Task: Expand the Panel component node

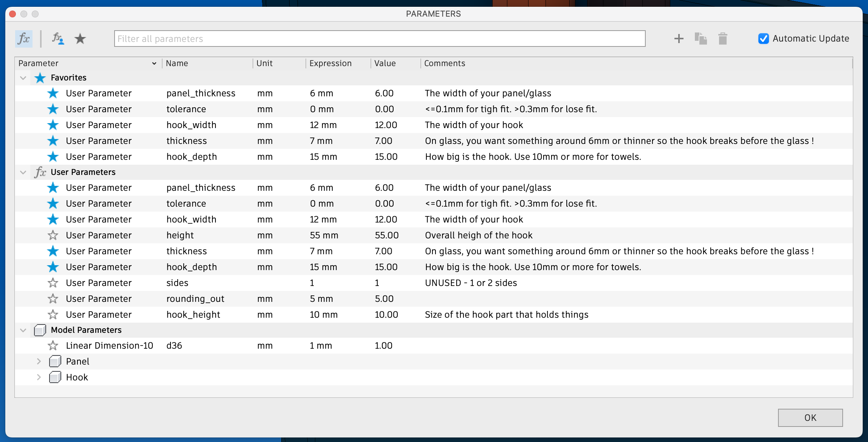Action: (x=39, y=362)
